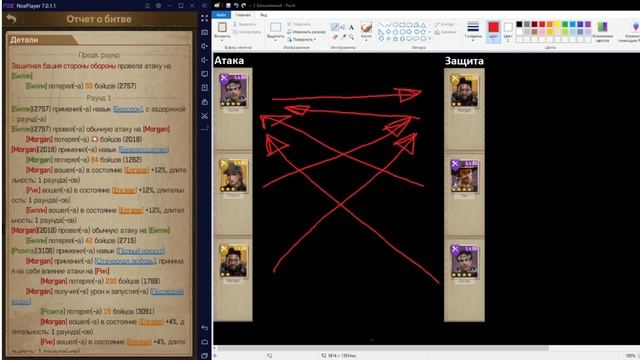This screenshot has height=360, width=640.
Task: Pick the purple color swatch in Paint
Action: [x=588, y=24]
